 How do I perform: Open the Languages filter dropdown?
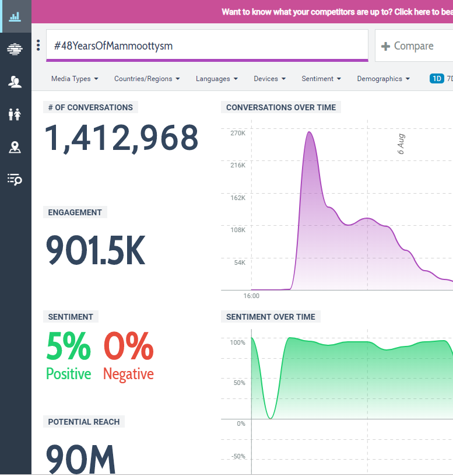[x=217, y=79]
